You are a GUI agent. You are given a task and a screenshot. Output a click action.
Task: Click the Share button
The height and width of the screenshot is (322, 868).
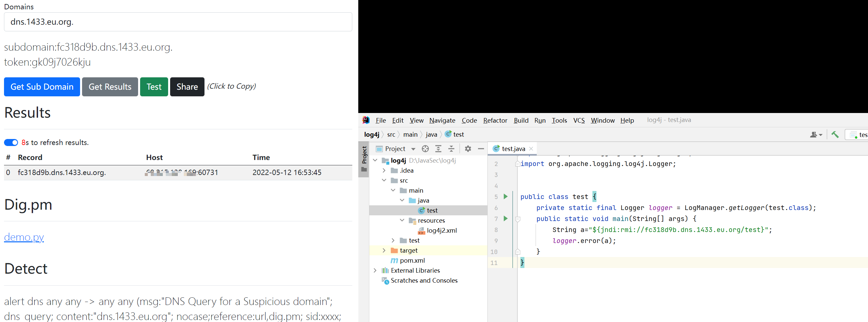pos(187,87)
